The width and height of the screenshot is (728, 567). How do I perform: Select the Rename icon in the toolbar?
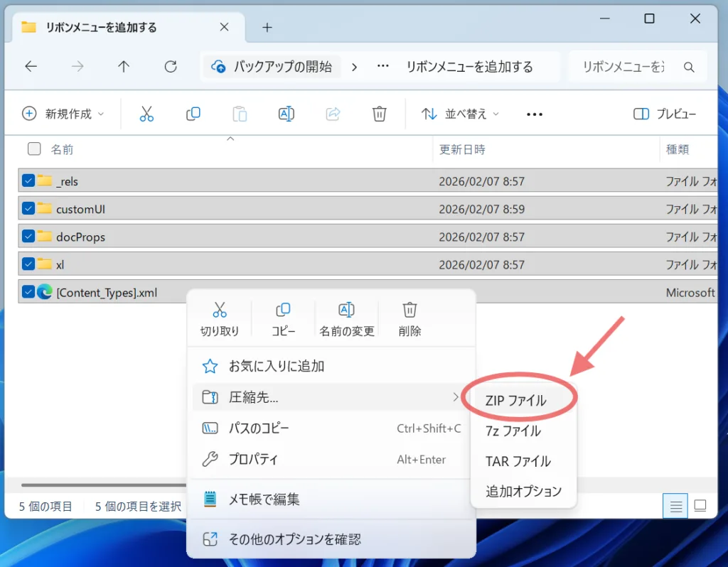click(286, 114)
